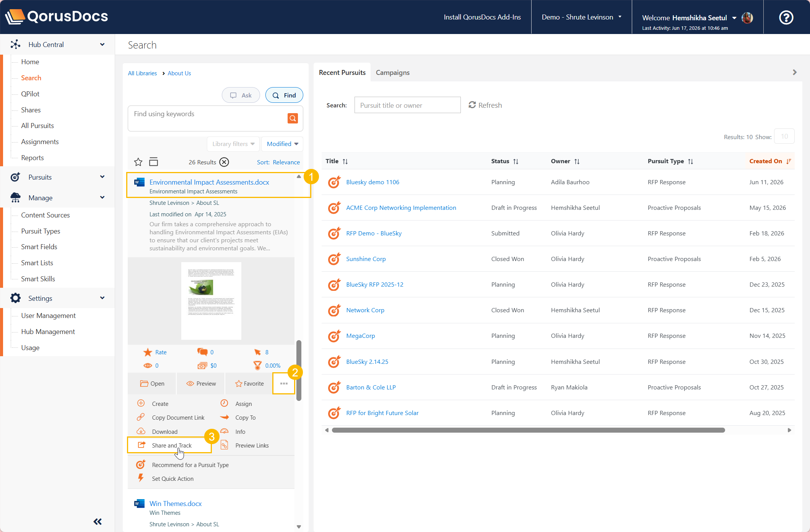Click the Refresh pursuits icon
Viewport: 810px width, 532px height.
coord(472,105)
